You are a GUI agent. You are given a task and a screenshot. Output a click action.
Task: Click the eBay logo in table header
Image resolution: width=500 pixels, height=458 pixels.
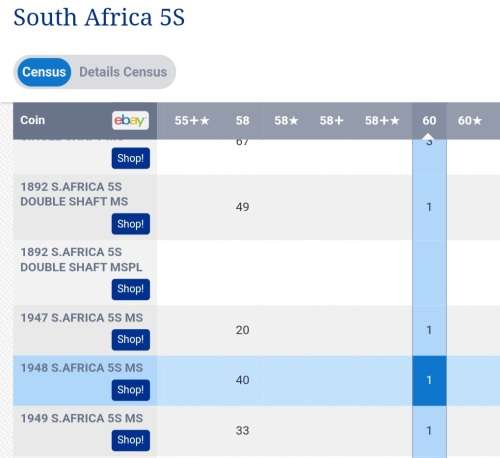(x=130, y=120)
